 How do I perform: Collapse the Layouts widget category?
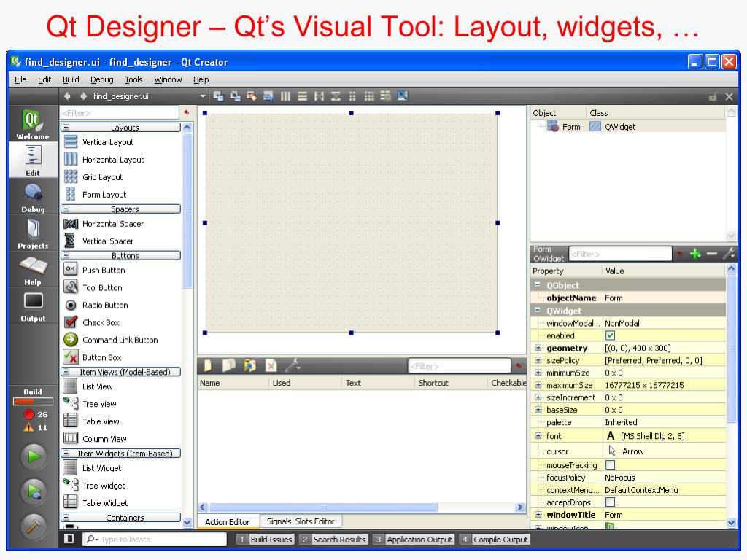pyautogui.click(x=66, y=128)
